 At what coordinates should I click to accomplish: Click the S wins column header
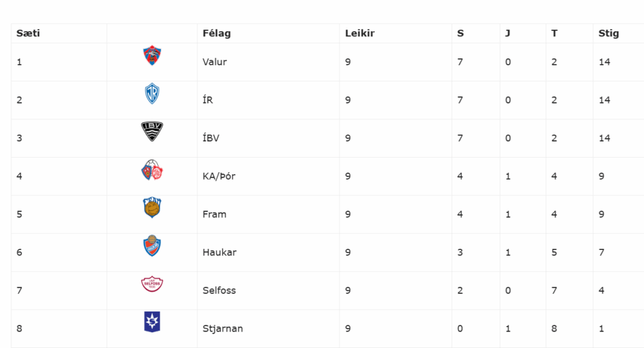point(460,33)
